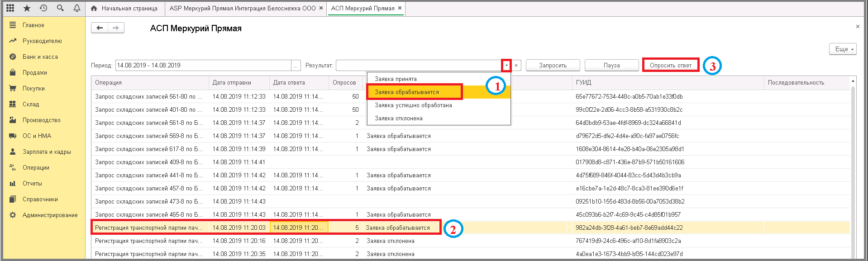The image size is (868, 261).
Task: Select Заявка успешно обработана in the dropdown list
Action: [x=439, y=105]
